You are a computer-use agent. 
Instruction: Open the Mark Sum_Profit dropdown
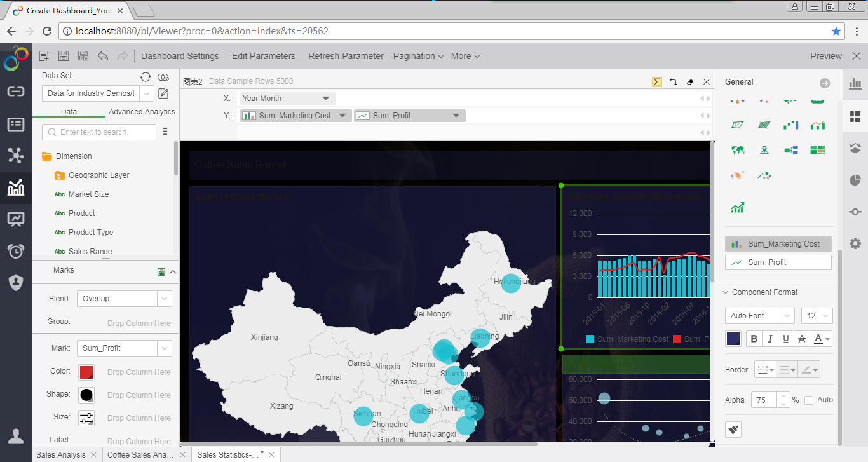pos(164,348)
